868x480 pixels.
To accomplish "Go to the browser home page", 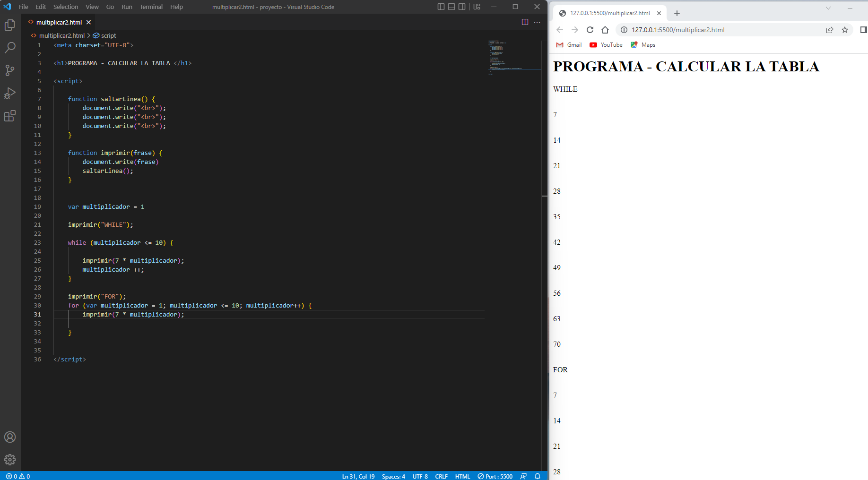I will (x=605, y=30).
